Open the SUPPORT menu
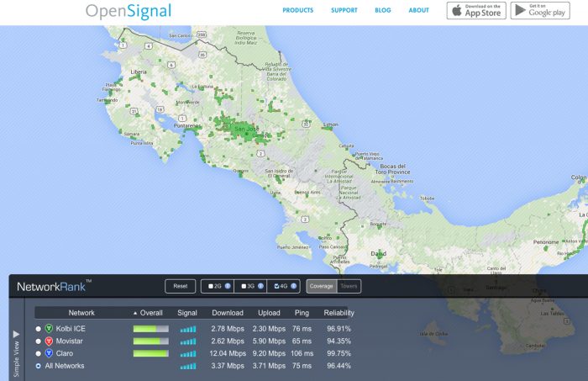The image size is (588, 381). tap(344, 10)
